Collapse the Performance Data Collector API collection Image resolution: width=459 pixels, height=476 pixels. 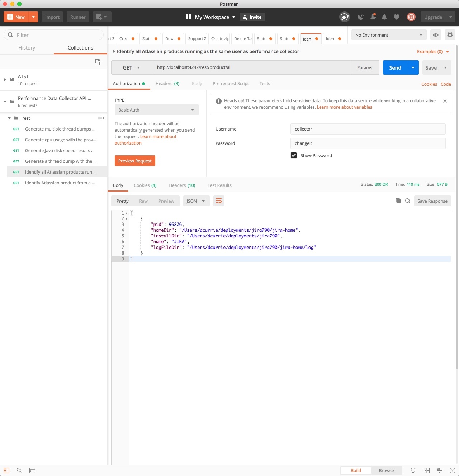point(5,102)
